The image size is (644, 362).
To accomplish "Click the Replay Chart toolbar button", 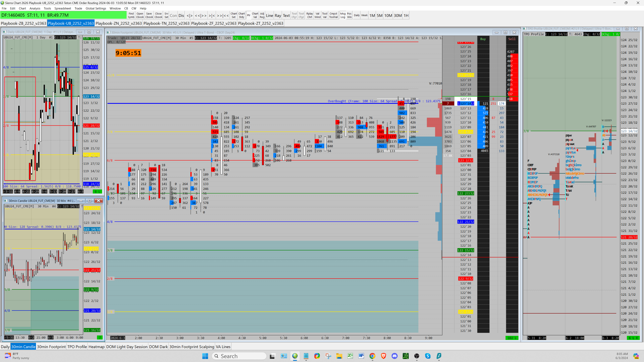I will 309,15.
